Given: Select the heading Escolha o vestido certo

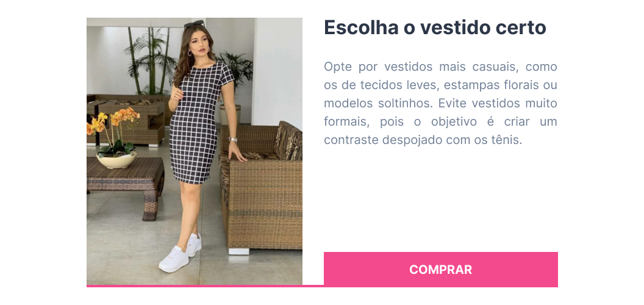Looking at the screenshot, I should point(435,27).
